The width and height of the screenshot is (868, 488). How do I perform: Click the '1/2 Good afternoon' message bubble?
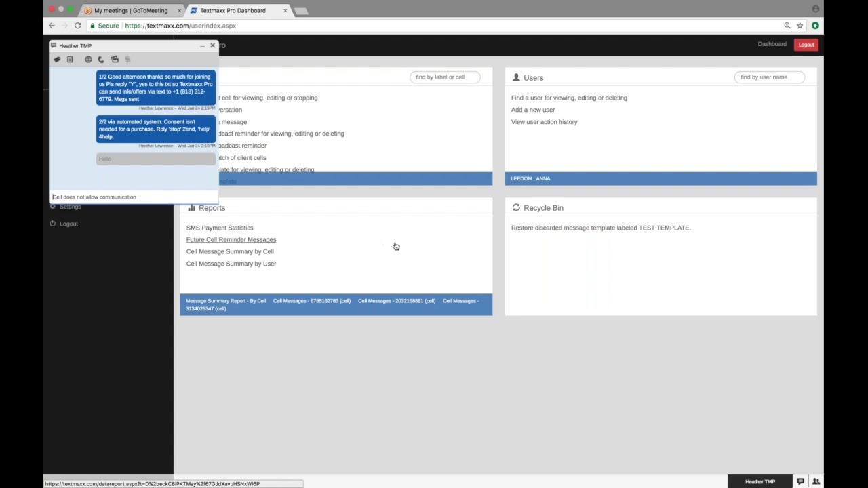[156, 88]
